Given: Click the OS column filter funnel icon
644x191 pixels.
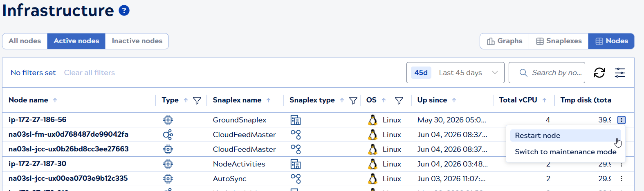Looking at the screenshot, I should (399, 100).
